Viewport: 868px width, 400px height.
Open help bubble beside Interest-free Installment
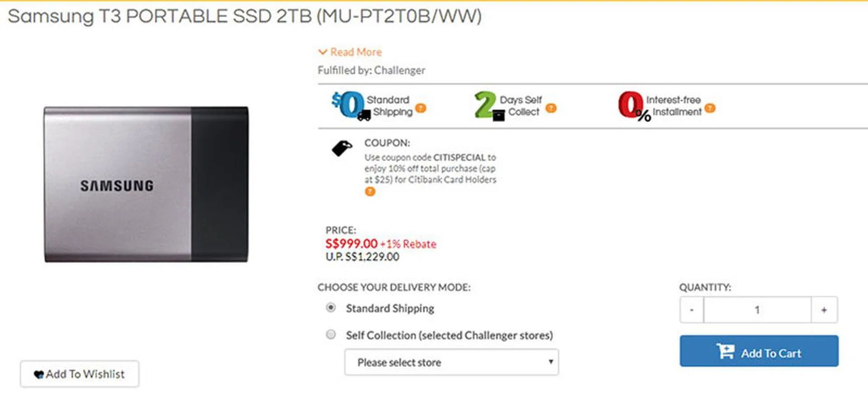click(x=710, y=108)
